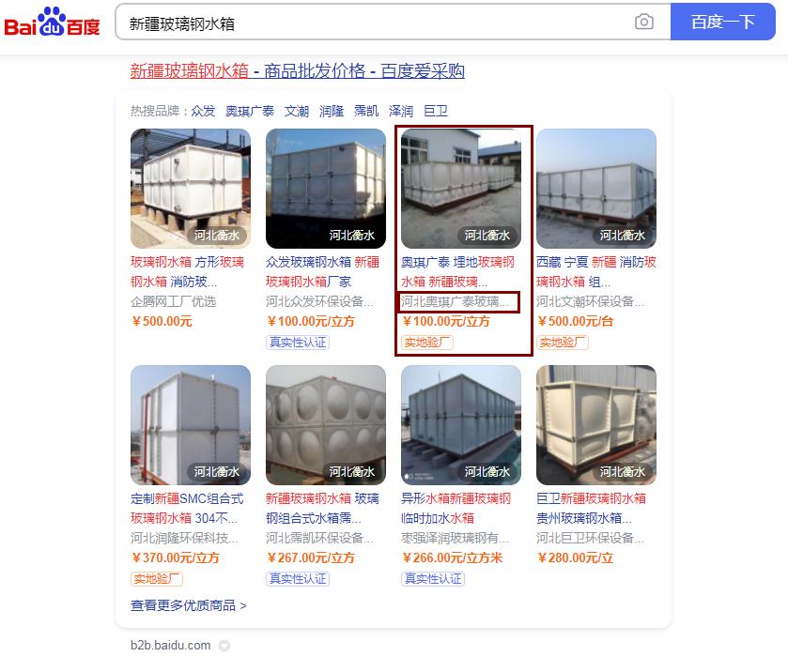Click the camera image search icon
The width and height of the screenshot is (788, 672).
click(643, 22)
